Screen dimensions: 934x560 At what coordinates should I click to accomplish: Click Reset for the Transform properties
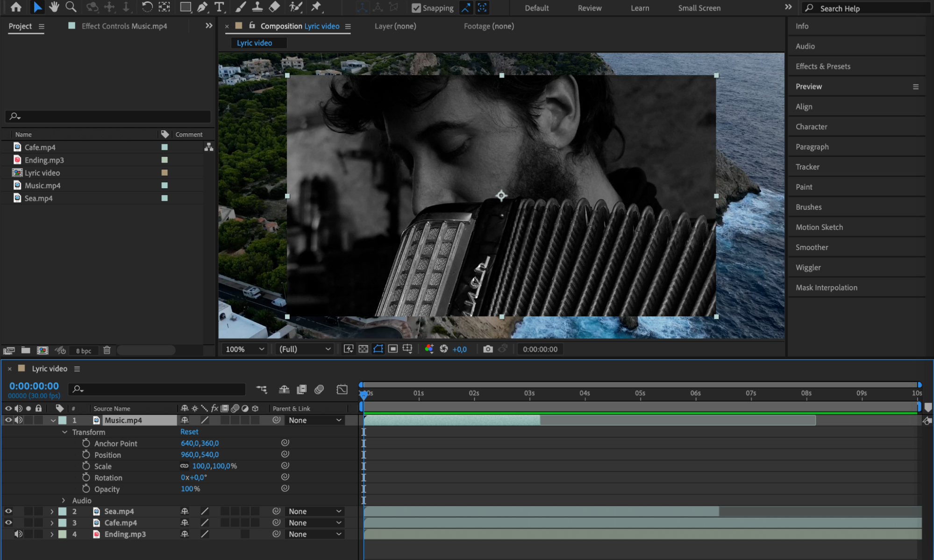[189, 432]
